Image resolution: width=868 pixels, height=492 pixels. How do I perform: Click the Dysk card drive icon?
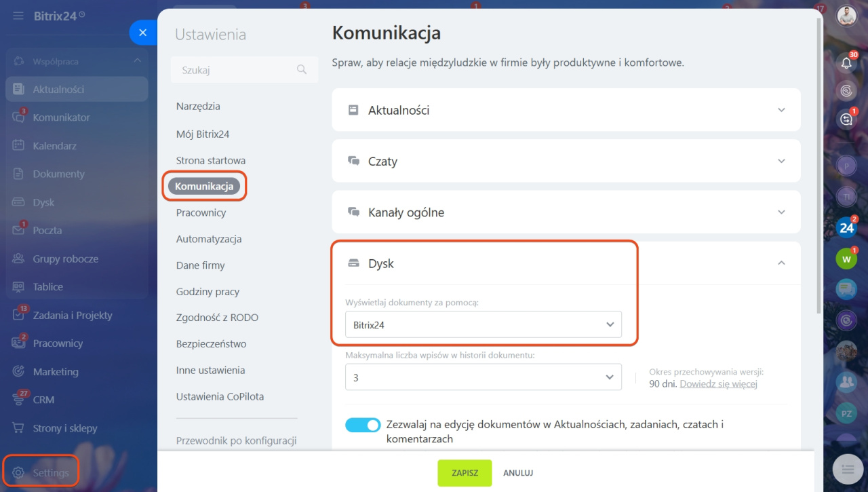tap(353, 263)
